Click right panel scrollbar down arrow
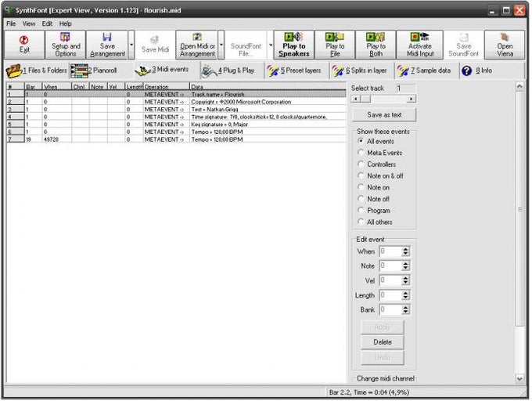This screenshot has height=401, width=532. click(x=519, y=378)
